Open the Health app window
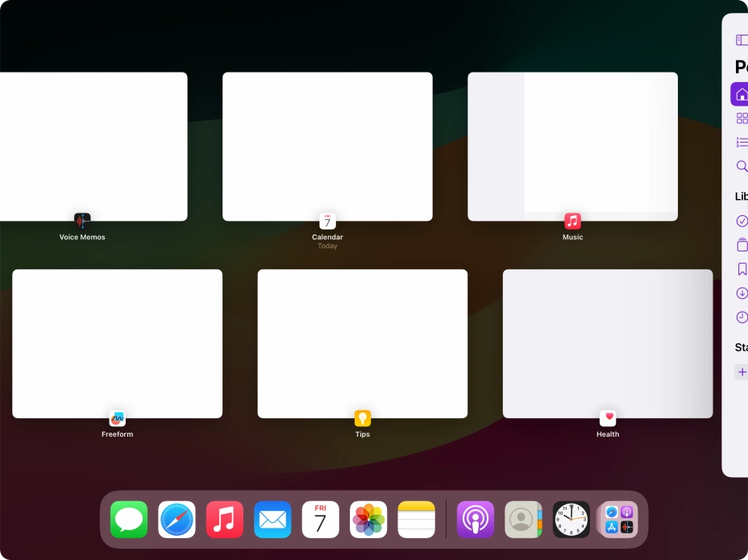This screenshot has height=560, width=748. pyautogui.click(x=607, y=343)
